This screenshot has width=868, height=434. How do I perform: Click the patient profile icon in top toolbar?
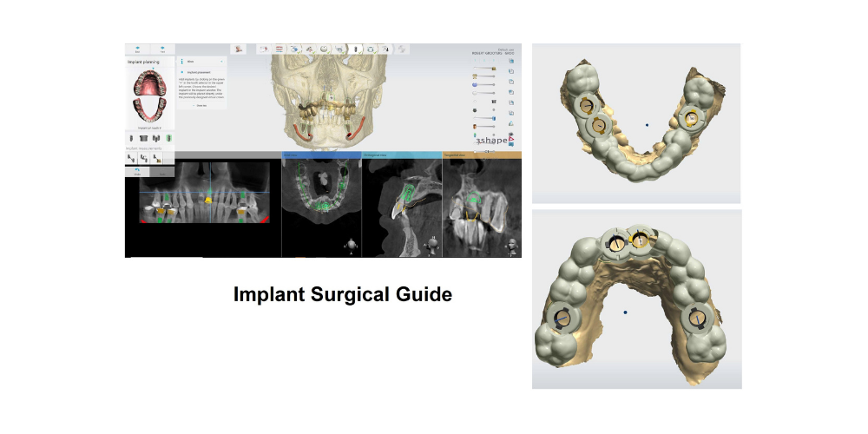coord(239,49)
